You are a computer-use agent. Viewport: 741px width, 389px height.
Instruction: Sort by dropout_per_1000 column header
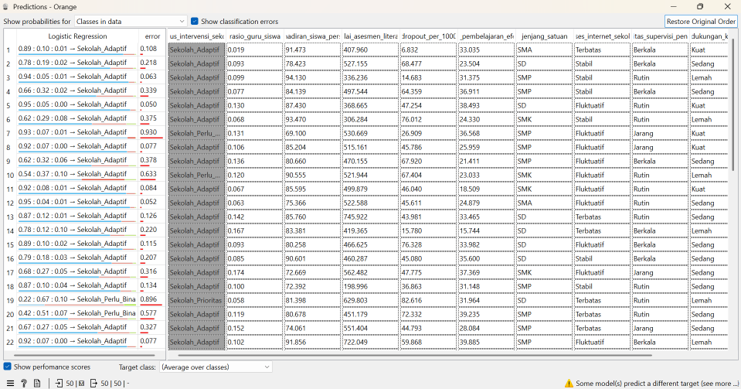click(428, 36)
